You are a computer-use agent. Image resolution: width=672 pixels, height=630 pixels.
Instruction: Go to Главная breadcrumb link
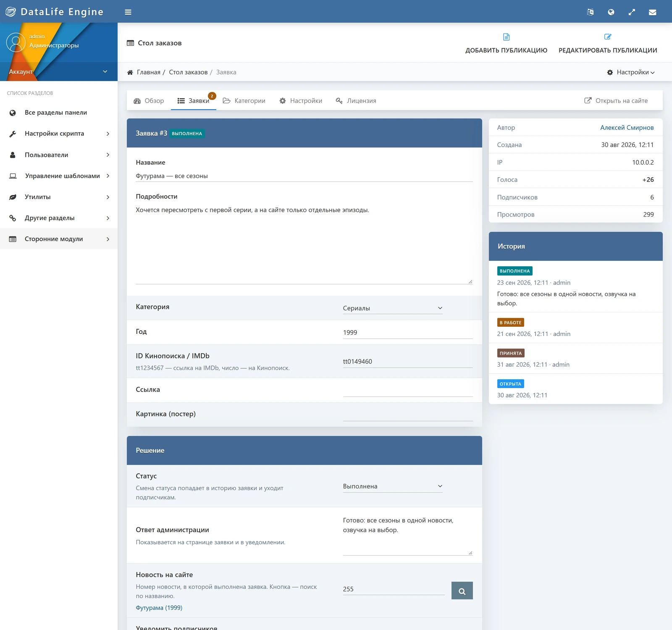pos(149,72)
